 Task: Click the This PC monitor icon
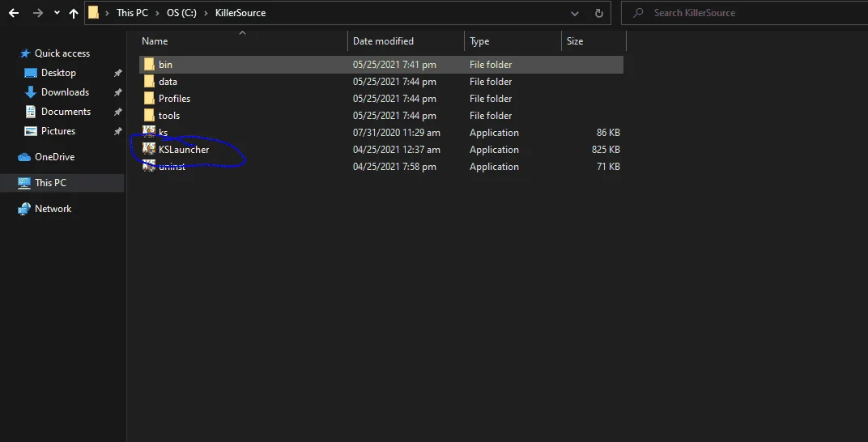(x=24, y=183)
